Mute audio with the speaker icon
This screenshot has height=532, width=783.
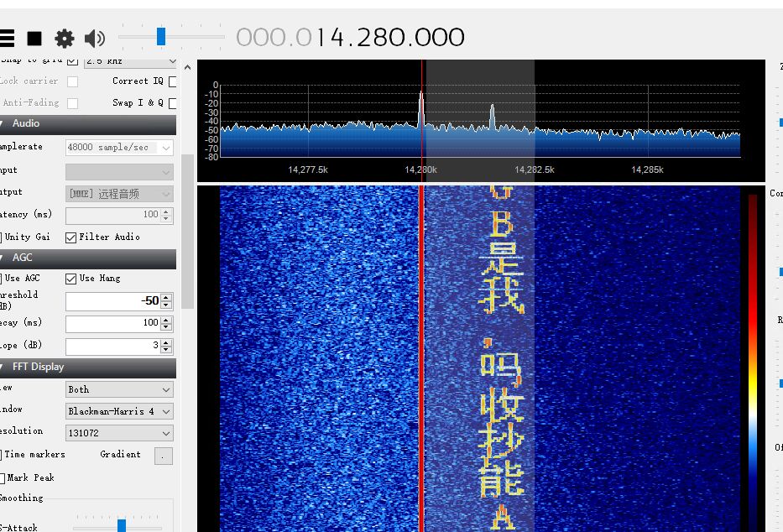[95, 38]
